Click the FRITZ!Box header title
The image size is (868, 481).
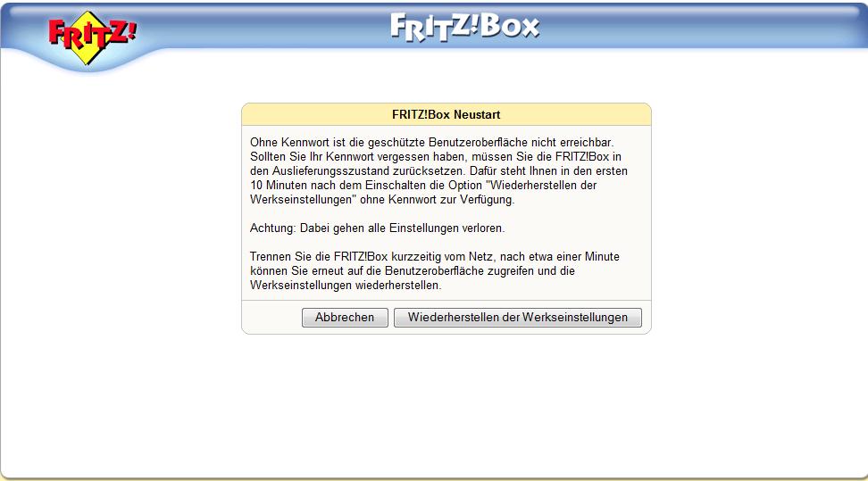[x=464, y=27]
